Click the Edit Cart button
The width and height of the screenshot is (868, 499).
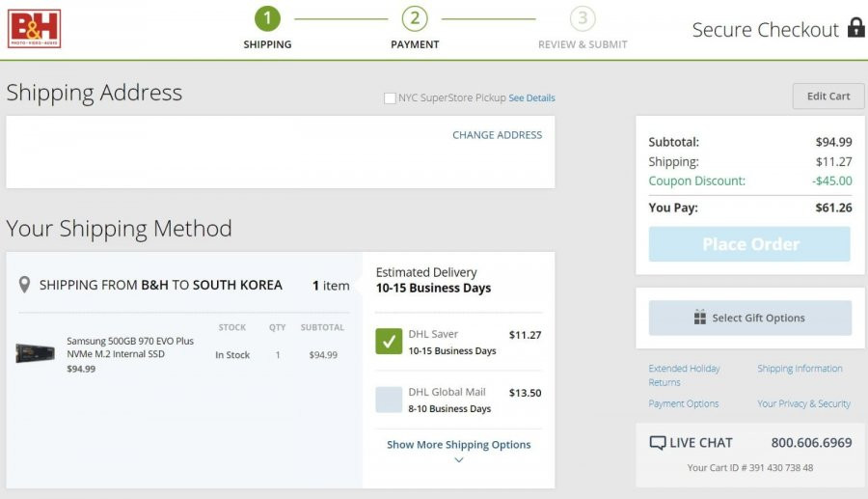pos(828,97)
